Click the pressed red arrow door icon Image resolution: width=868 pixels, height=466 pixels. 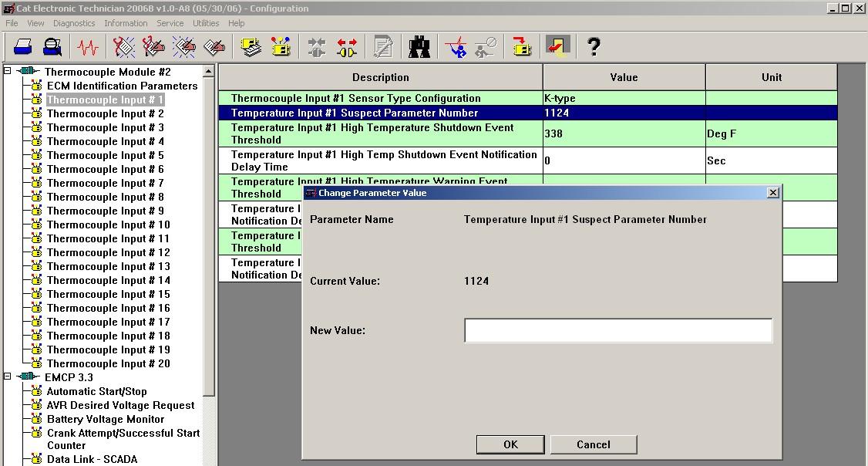click(558, 46)
